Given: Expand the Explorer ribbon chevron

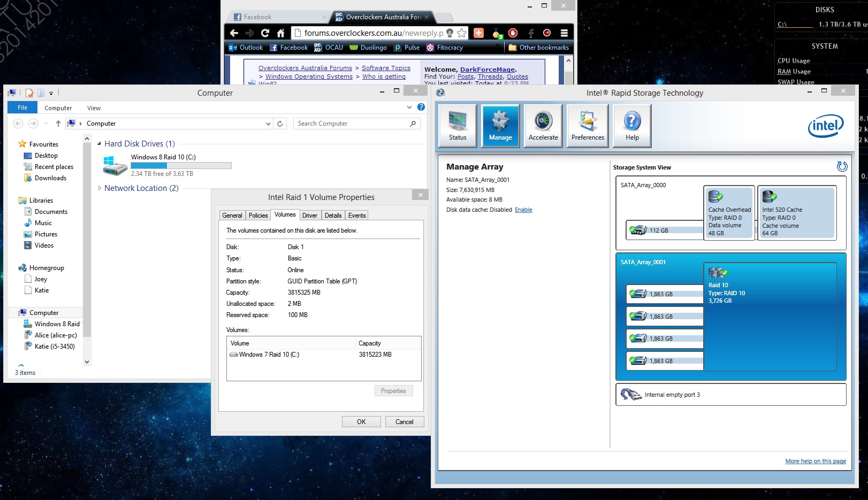Looking at the screenshot, I should click(409, 107).
